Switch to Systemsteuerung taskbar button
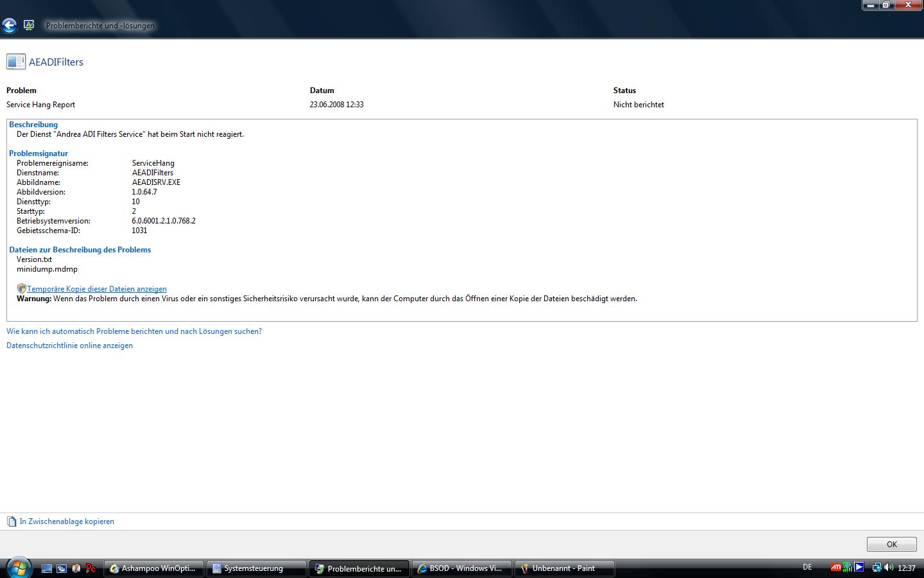Screen dimensions: 924x578 [256, 568]
